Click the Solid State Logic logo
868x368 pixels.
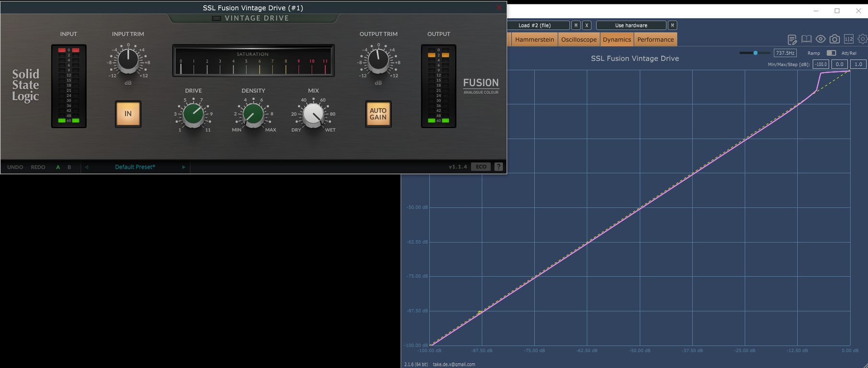click(x=25, y=85)
